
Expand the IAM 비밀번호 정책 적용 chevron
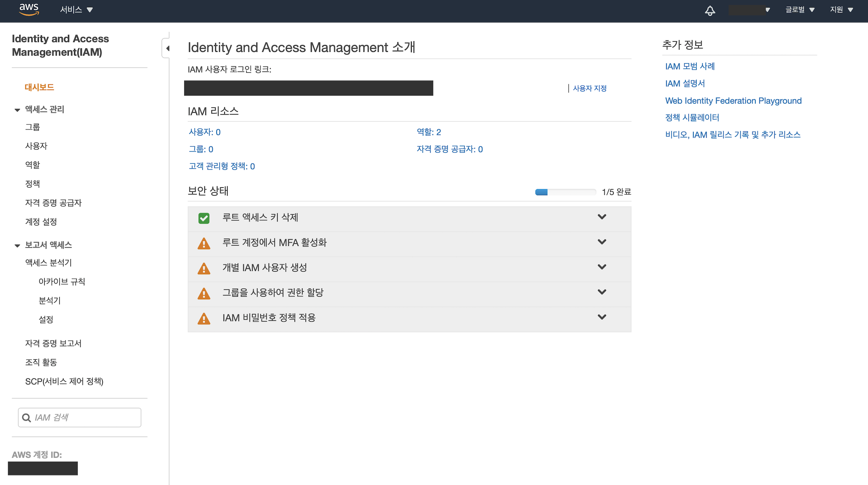pos(602,317)
